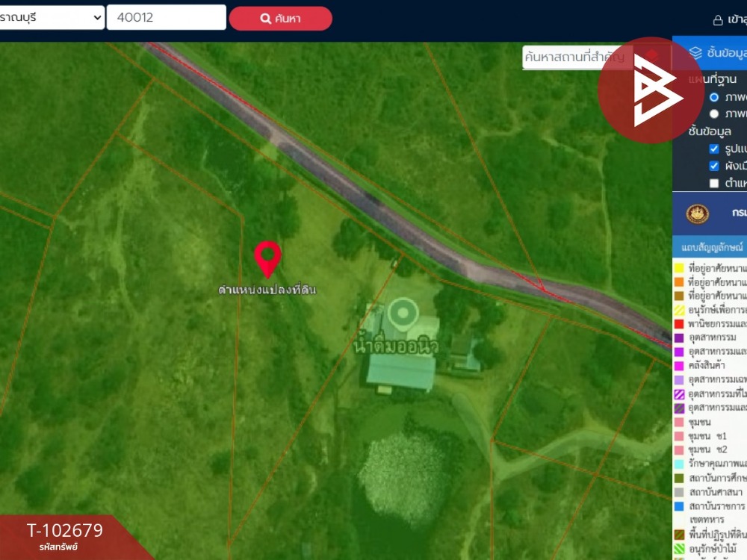747x560 pixels.
Task: Click the lock login icon
Action: tap(717, 20)
